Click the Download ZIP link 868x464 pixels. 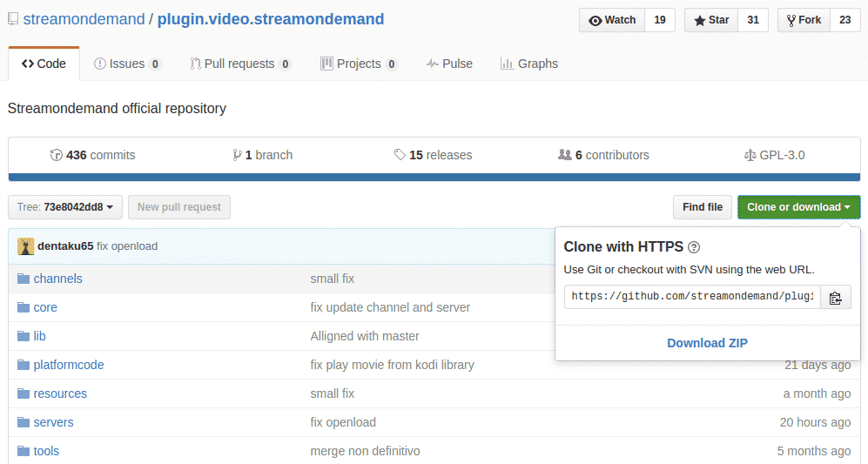click(x=707, y=343)
